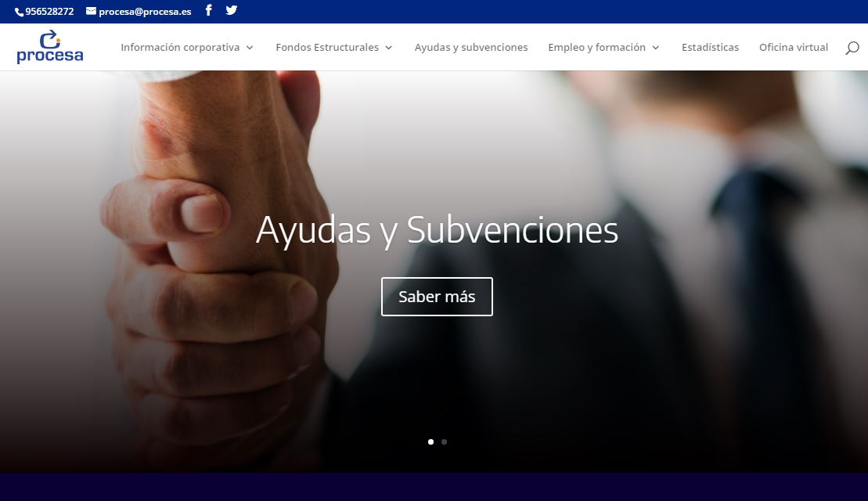868x501 pixels.
Task: Click the Procesa logo
Action: (x=50, y=46)
